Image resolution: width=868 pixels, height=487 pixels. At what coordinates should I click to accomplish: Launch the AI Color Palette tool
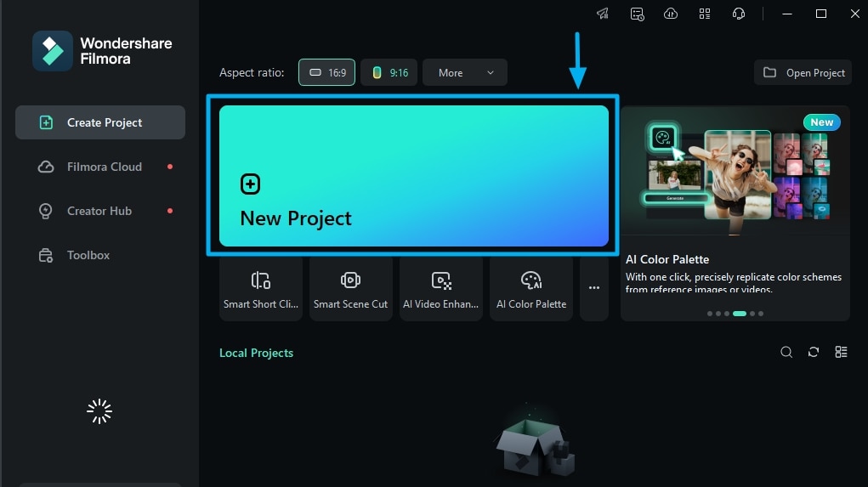tap(530, 289)
